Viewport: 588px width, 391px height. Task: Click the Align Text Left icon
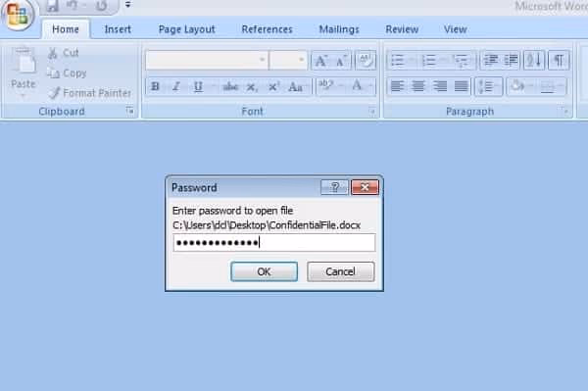pos(397,86)
